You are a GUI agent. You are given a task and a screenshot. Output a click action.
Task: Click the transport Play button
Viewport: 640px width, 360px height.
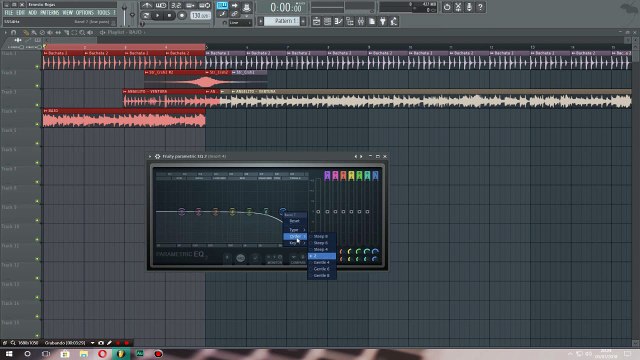[x=158, y=16]
